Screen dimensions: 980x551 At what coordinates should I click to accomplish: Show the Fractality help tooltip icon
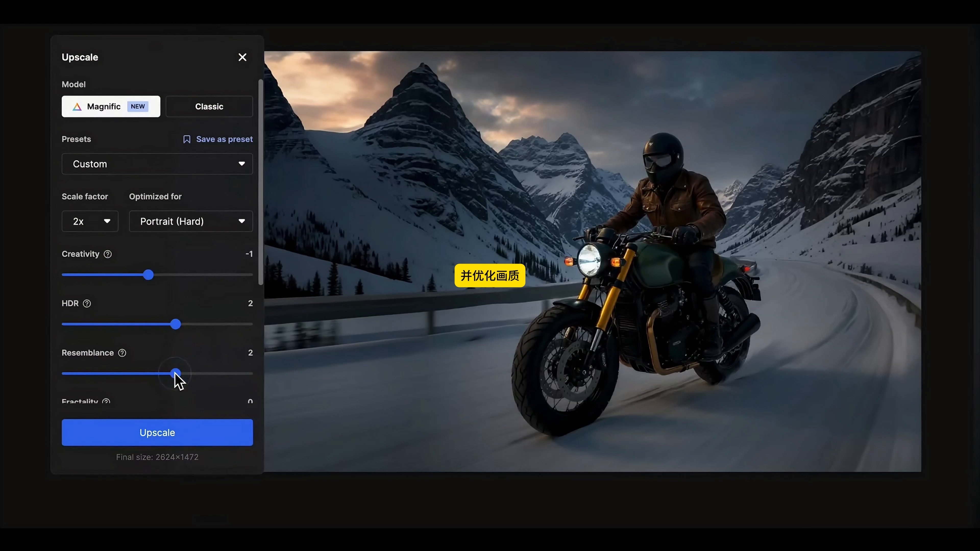pyautogui.click(x=106, y=401)
